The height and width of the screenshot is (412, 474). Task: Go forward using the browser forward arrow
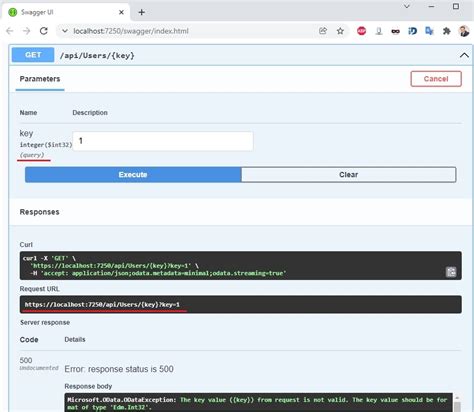coord(26,31)
